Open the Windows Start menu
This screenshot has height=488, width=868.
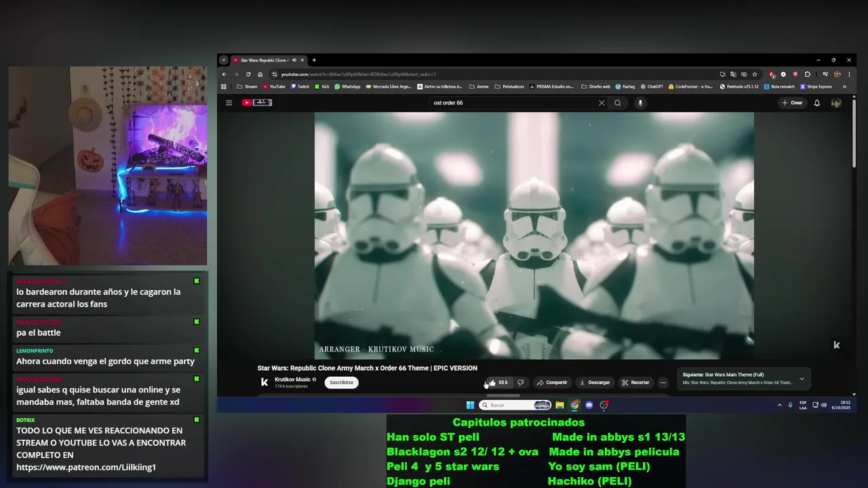(470, 405)
